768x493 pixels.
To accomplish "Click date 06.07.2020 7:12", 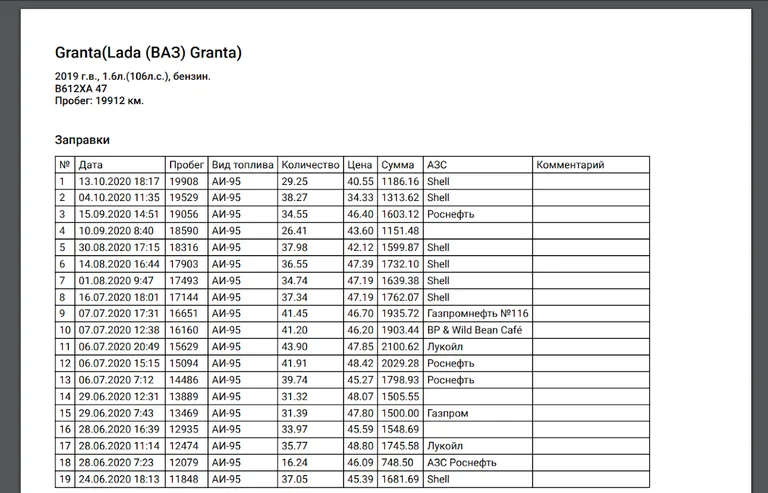I will pos(116,380).
